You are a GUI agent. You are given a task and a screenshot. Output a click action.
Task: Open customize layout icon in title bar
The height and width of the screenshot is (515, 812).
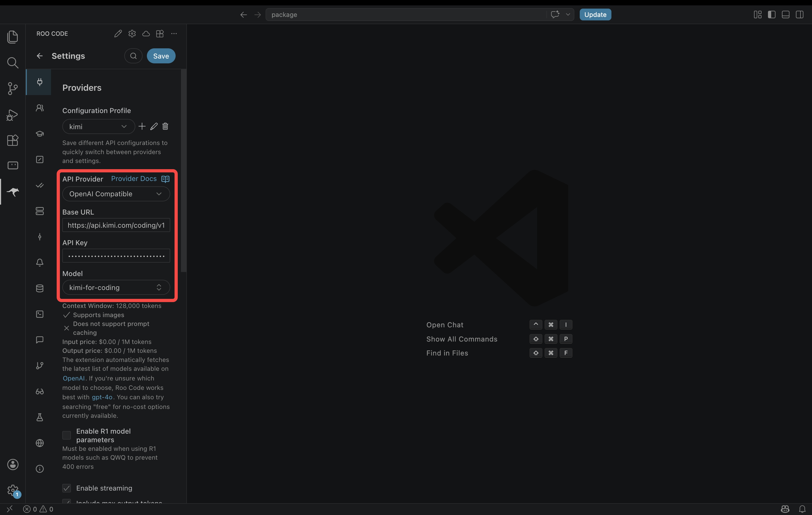pyautogui.click(x=758, y=14)
